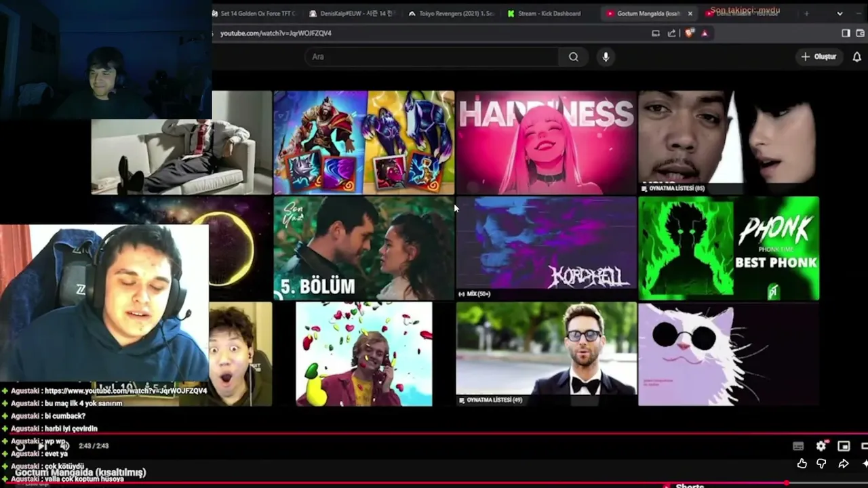
Task: Open the playlist thumbnail labeled Oynatma Listesi (49)
Action: click(547, 354)
